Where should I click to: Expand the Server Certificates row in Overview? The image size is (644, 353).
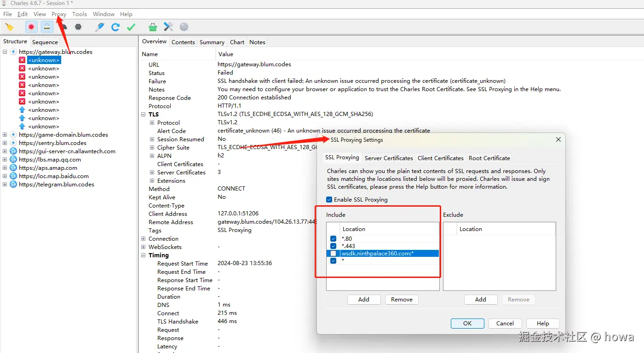pos(152,173)
